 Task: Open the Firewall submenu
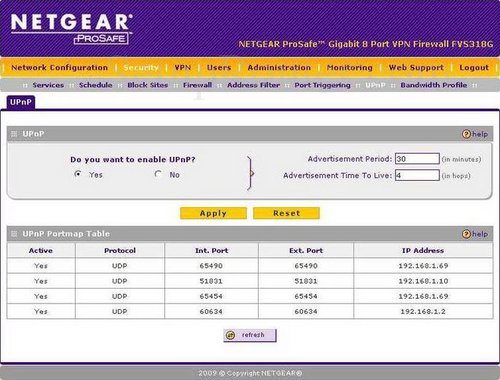point(197,85)
